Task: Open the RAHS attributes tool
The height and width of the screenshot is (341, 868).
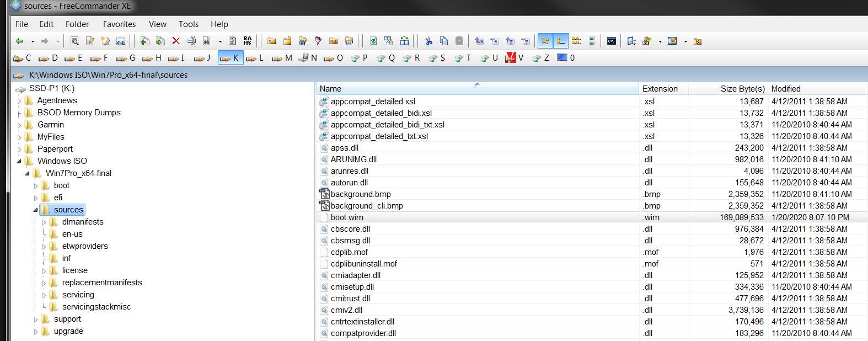Action: tap(248, 41)
